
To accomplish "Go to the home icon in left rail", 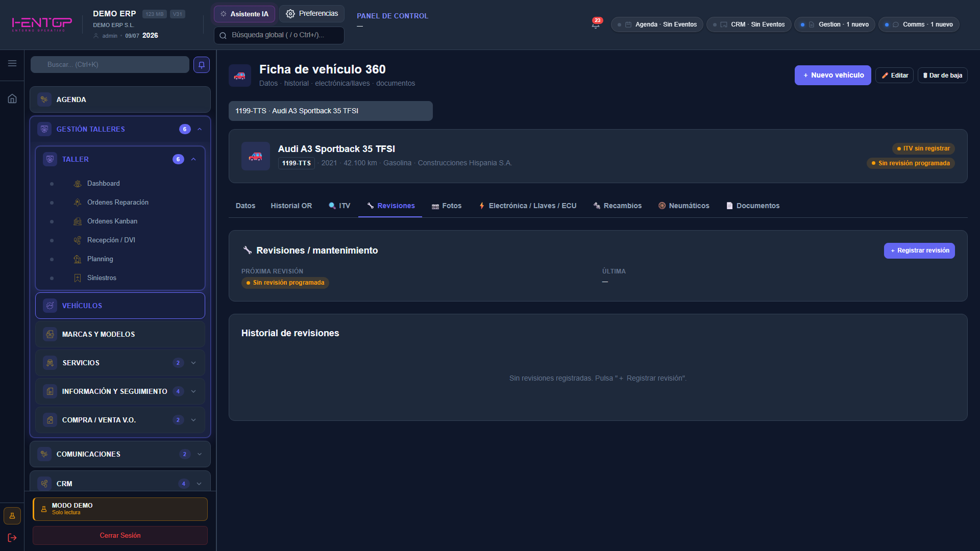I will point(12,98).
